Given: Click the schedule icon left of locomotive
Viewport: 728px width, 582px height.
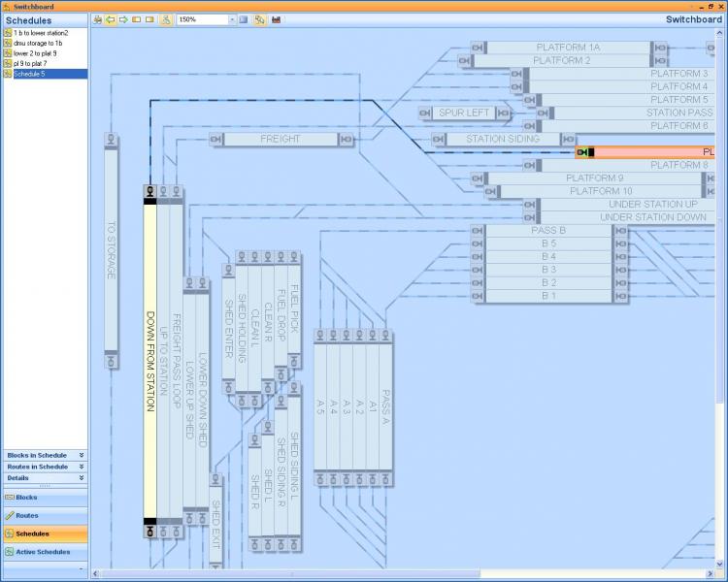Looking at the screenshot, I should 260,19.
